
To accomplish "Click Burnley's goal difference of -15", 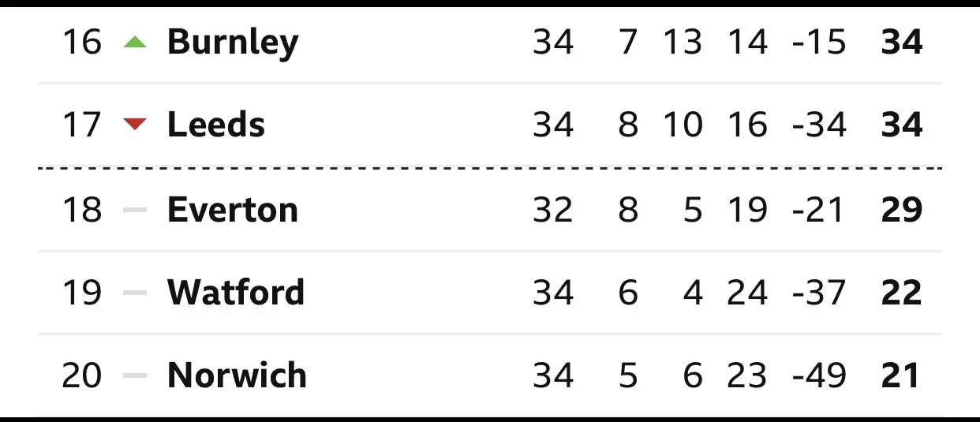I will pos(818,42).
